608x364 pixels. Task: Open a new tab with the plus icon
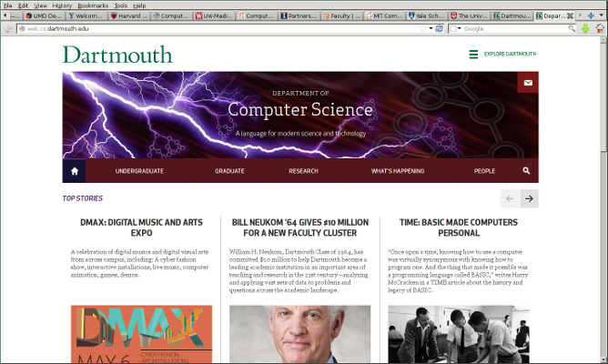click(x=591, y=15)
